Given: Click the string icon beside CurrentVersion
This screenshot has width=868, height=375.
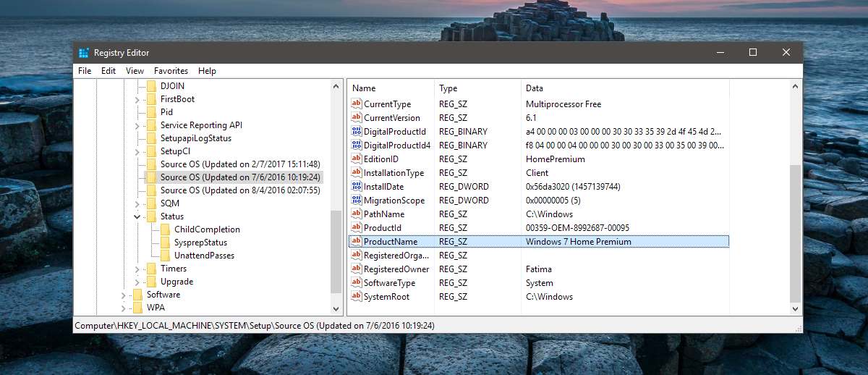Looking at the screenshot, I should 356,118.
